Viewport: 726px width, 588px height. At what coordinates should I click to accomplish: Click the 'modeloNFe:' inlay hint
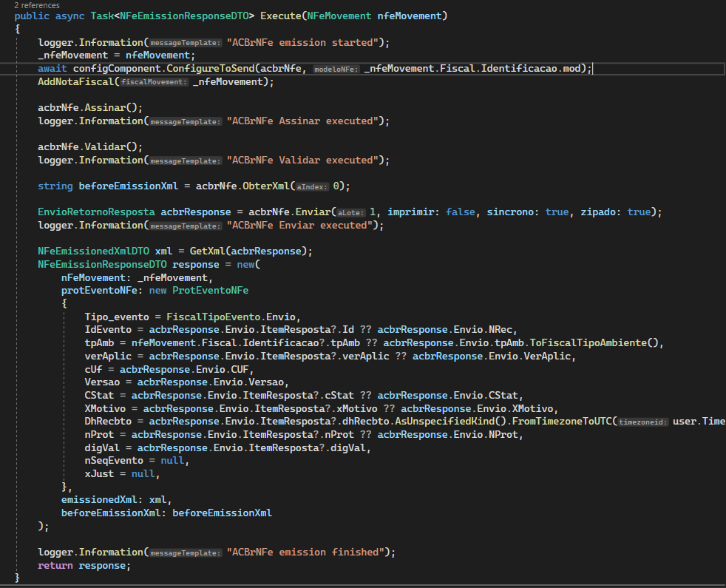[336, 69]
